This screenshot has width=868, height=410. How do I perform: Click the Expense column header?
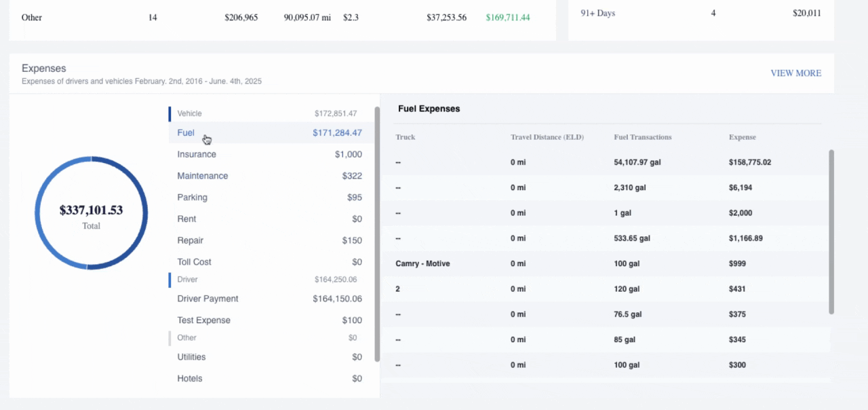tap(742, 137)
